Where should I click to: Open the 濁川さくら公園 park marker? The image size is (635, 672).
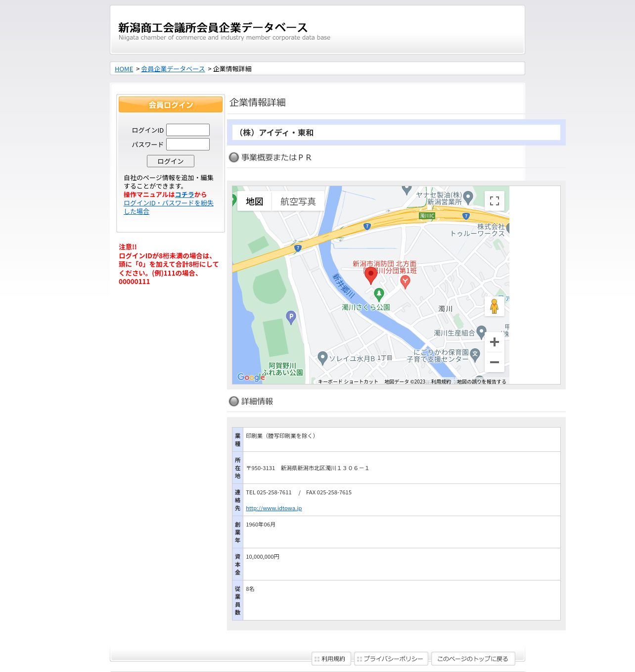[x=379, y=294]
